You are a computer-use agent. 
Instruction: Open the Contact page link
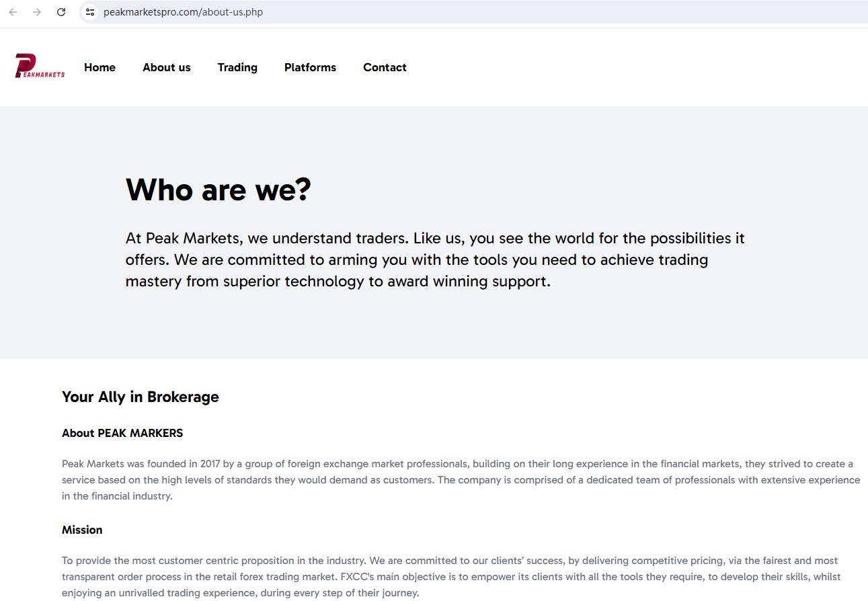coord(385,67)
